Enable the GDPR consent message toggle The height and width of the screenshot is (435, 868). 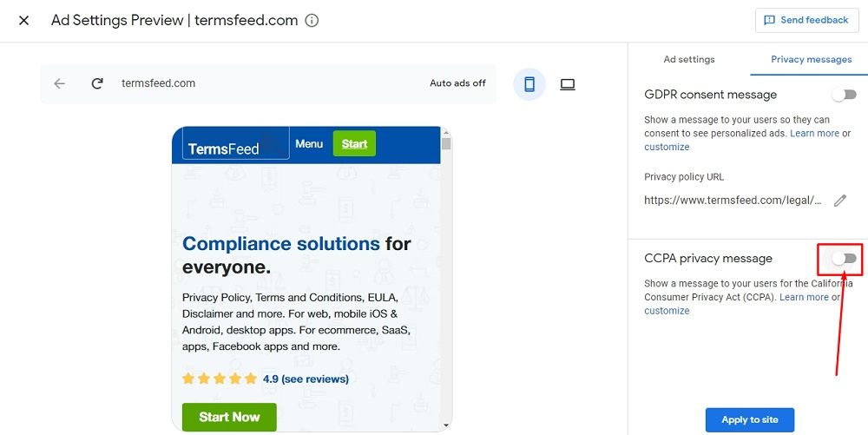845,95
